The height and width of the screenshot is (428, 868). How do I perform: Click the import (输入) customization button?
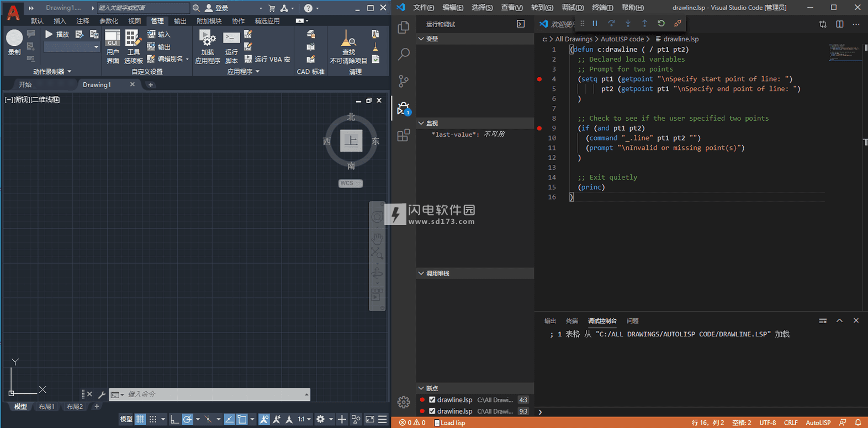coord(159,34)
